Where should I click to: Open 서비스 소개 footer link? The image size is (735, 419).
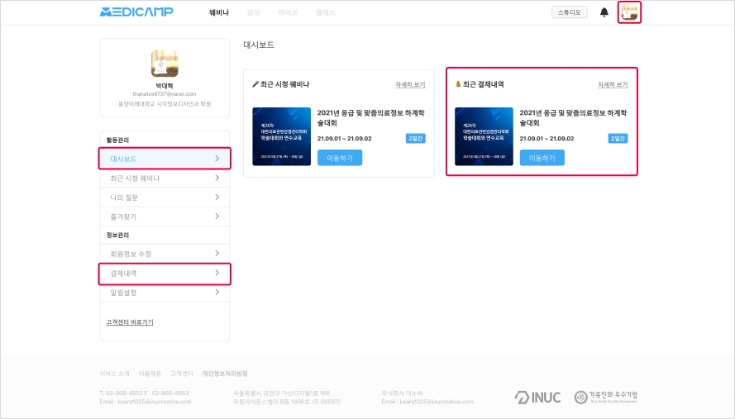(114, 374)
